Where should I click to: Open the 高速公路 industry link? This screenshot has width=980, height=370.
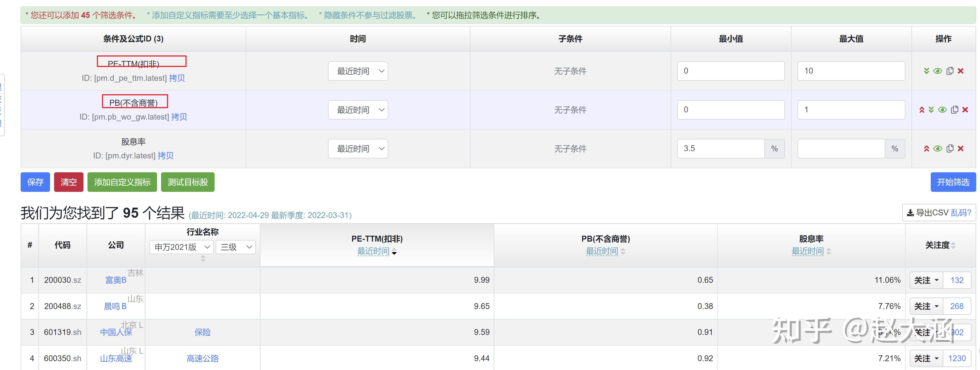tap(202, 358)
